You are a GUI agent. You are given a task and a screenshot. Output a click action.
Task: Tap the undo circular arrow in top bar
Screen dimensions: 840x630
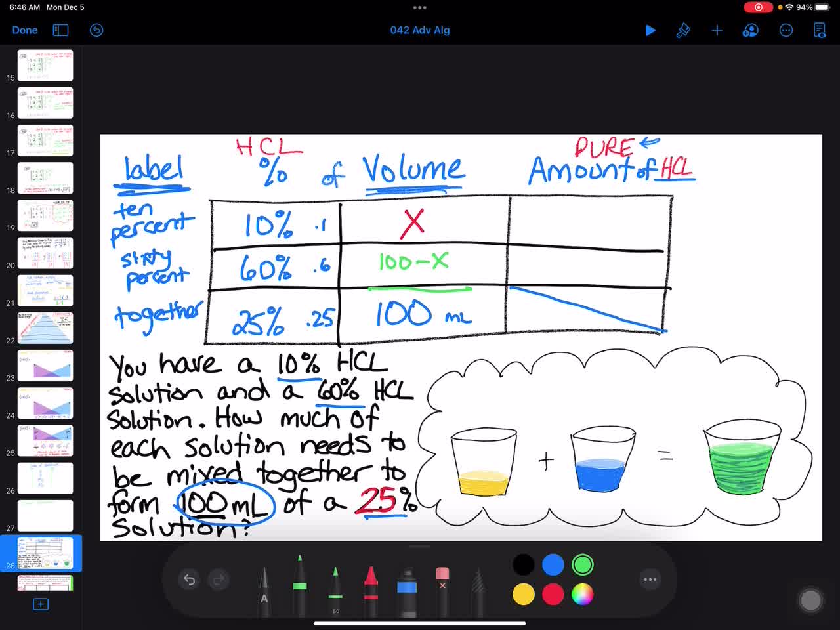click(96, 30)
